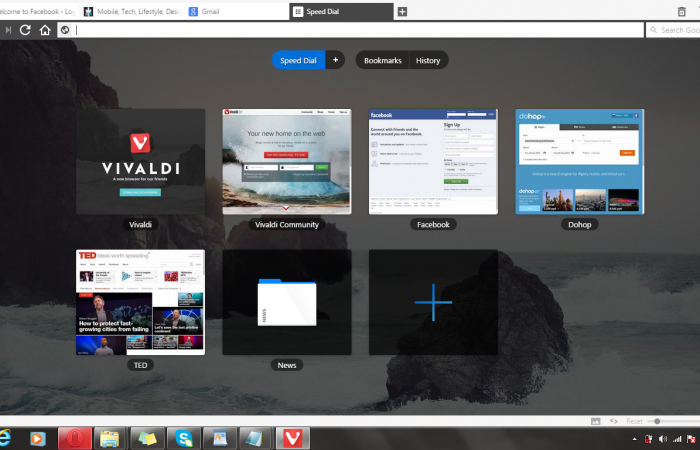Open the Bookmarks view

point(382,60)
